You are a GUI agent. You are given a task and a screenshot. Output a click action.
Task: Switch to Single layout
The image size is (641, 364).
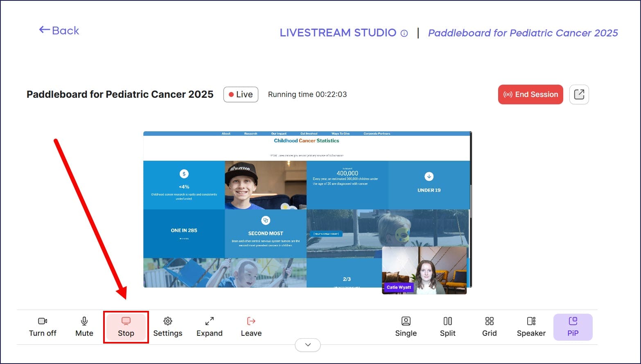[406, 327]
